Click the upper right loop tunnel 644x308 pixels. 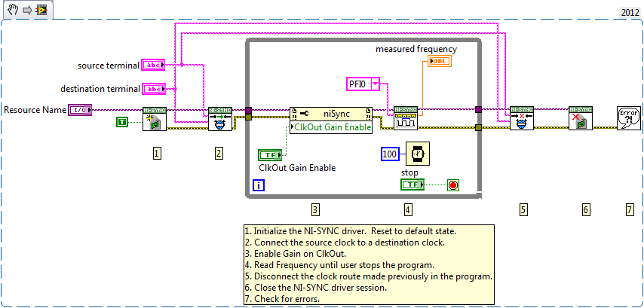click(x=478, y=109)
